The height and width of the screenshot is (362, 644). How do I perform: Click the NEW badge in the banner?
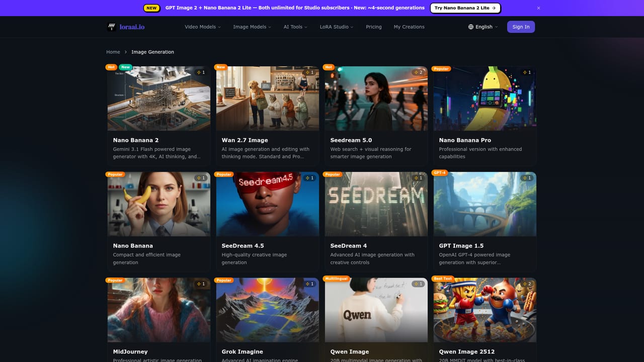151,8
